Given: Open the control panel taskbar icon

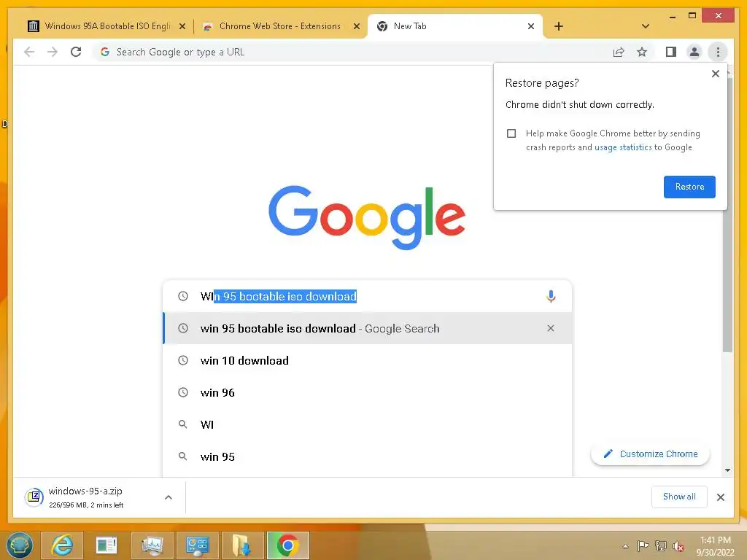Looking at the screenshot, I should coord(198,545).
